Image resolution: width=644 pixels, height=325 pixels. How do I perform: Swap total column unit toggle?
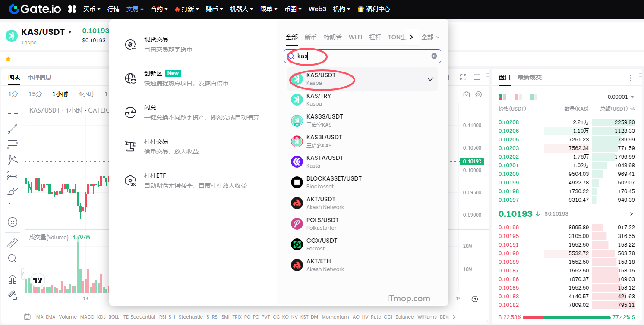tap(632, 109)
